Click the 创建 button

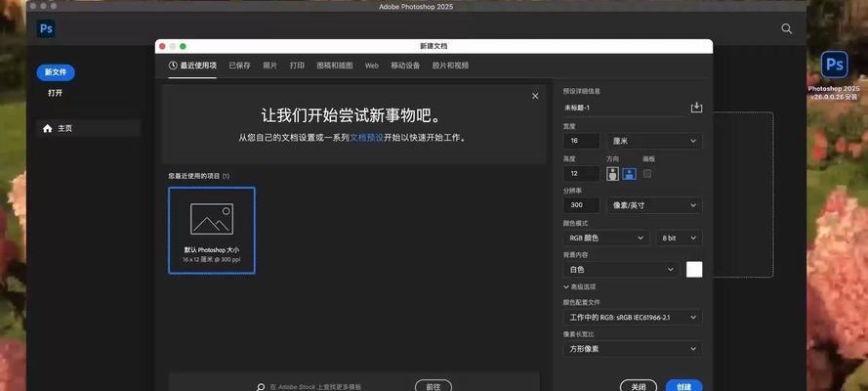pos(683,386)
